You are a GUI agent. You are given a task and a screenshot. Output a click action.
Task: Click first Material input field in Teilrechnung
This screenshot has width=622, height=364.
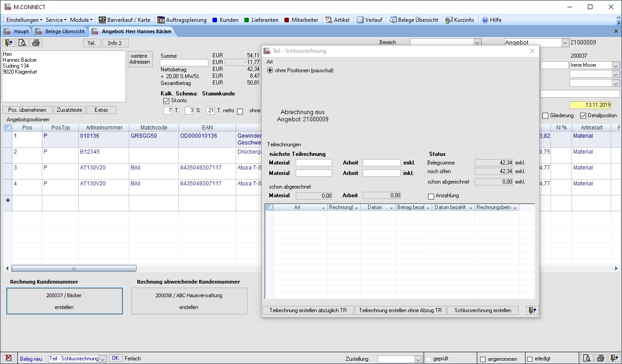314,163
